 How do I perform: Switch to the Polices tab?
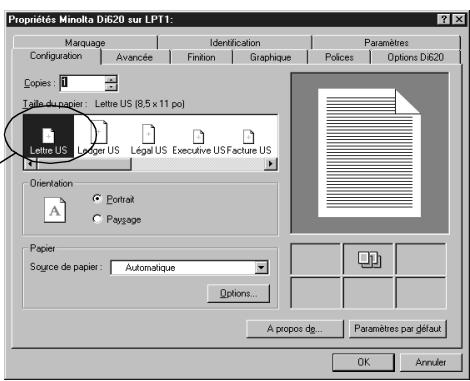coord(339,57)
